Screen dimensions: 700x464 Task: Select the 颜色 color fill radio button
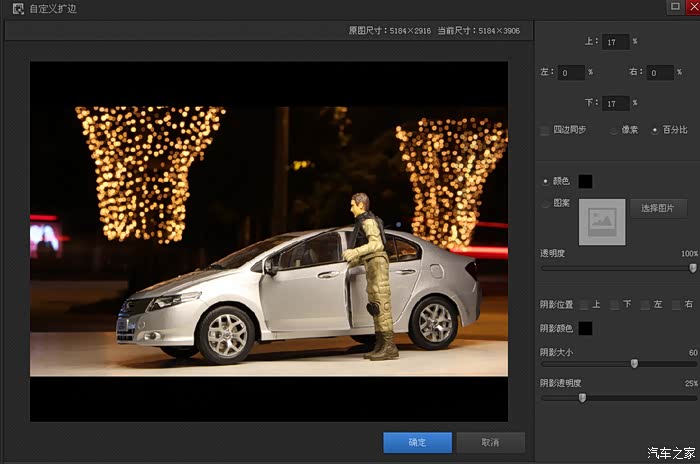pos(545,181)
